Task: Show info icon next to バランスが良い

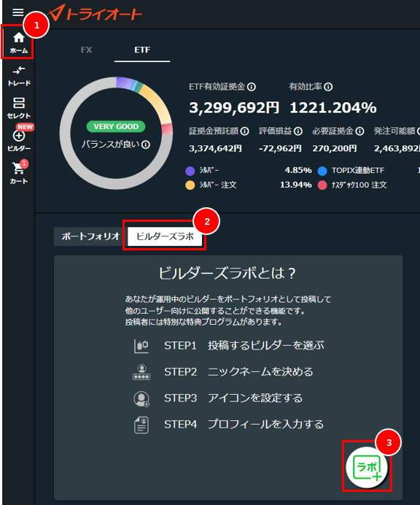Action: tap(146, 144)
